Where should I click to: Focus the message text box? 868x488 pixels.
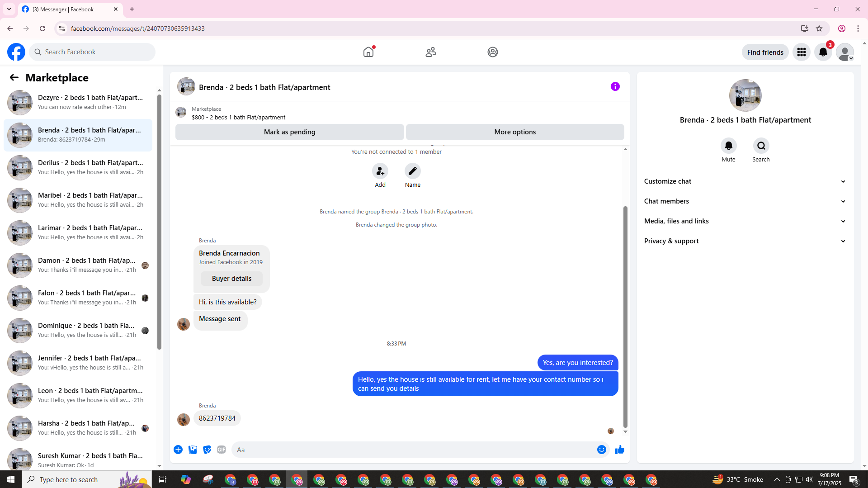coord(414,450)
